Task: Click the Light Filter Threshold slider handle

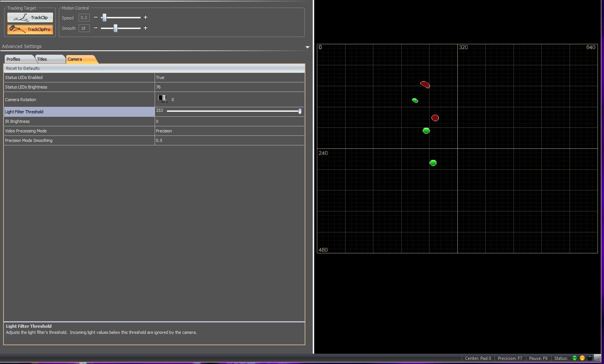Action: pyautogui.click(x=300, y=111)
